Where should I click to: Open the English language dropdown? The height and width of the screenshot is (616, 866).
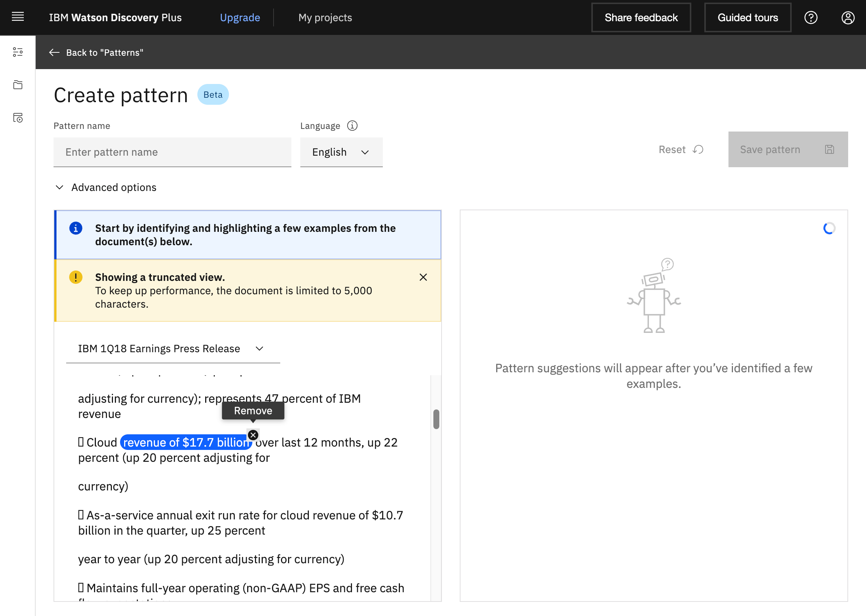tap(341, 152)
